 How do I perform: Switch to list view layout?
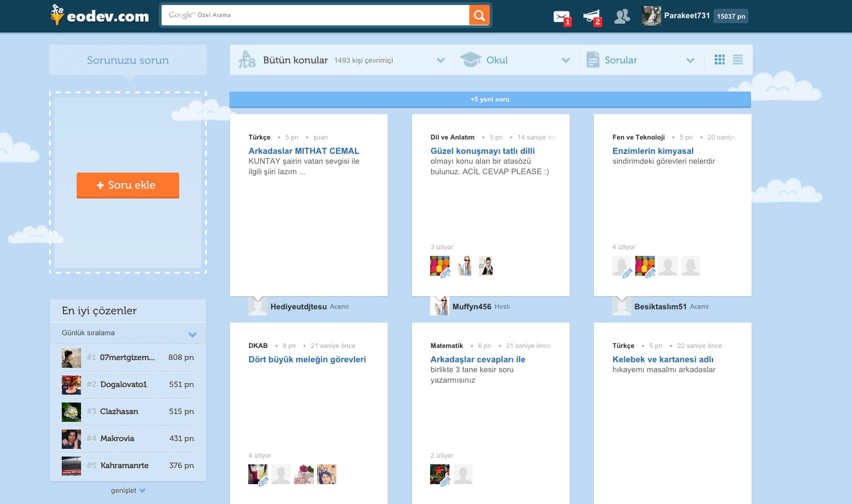coord(738,60)
